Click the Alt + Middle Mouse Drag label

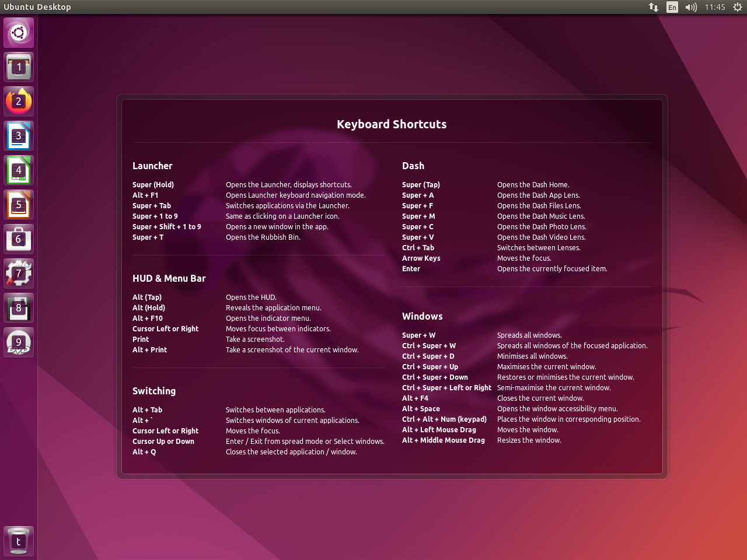(444, 440)
